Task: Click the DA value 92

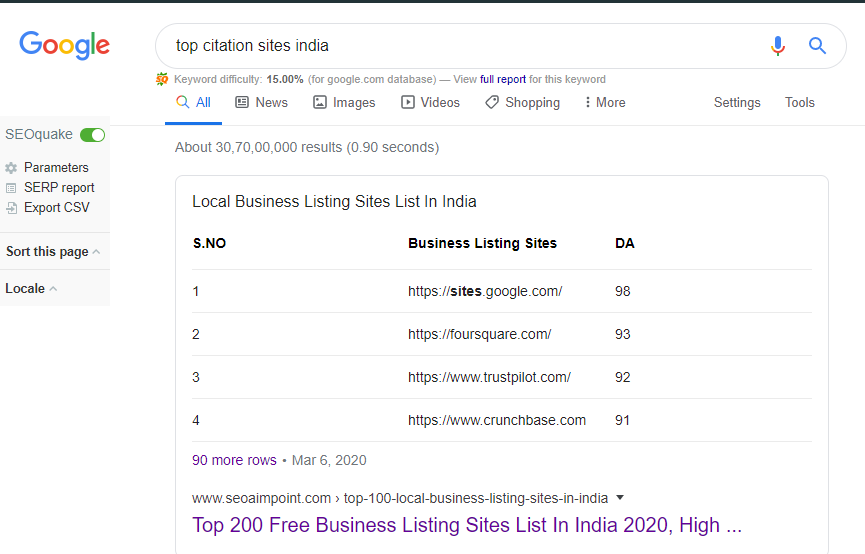Action: (x=622, y=377)
